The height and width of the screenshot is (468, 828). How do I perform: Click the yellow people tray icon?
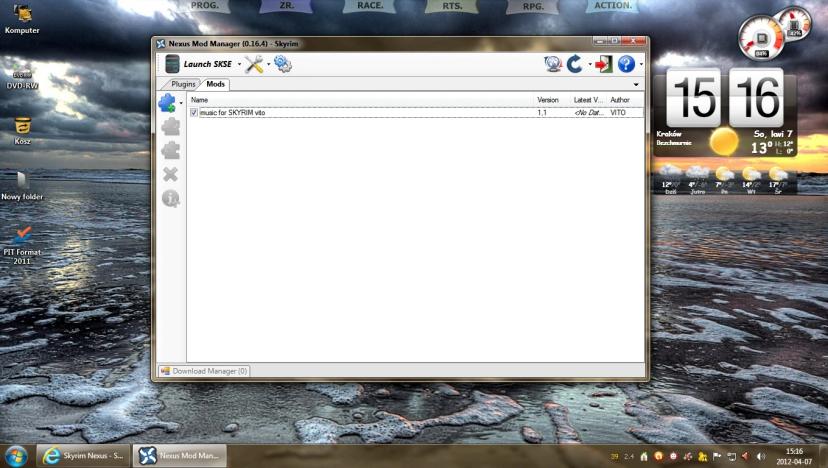(702, 456)
